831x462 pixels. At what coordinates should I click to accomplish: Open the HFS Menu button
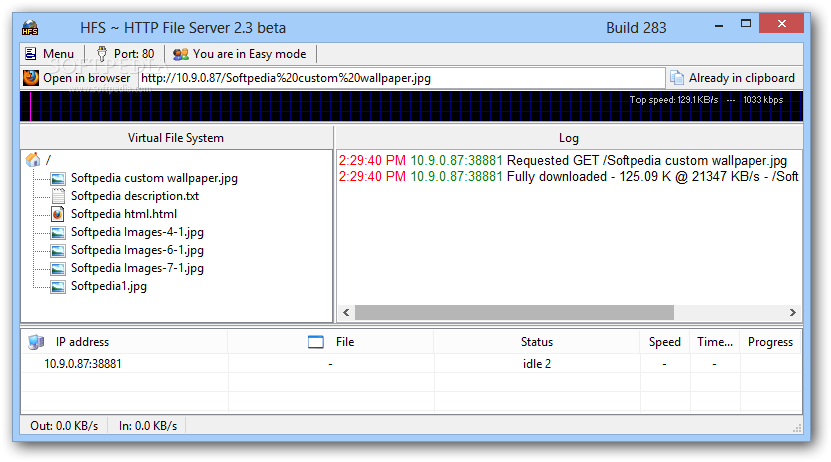pyautogui.click(x=49, y=54)
